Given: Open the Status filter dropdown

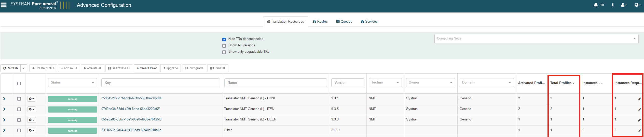Looking at the screenshot, I should pos(72,83).
